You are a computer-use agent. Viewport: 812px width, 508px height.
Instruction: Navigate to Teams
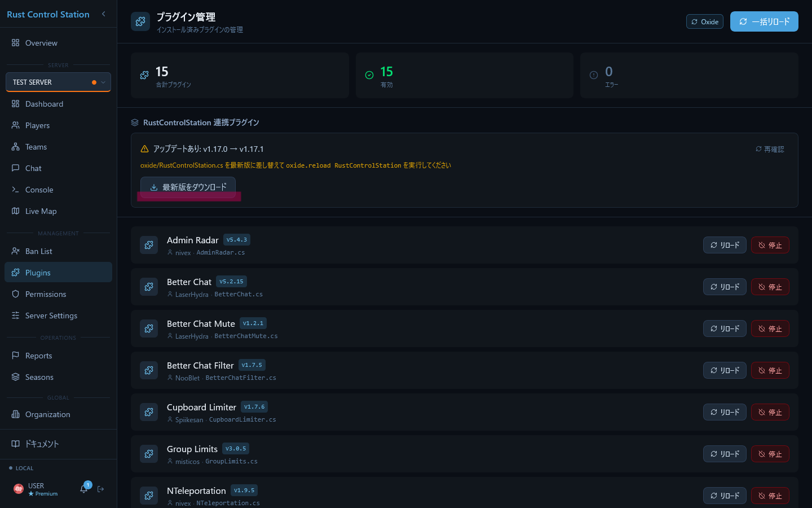coord(58,147)
